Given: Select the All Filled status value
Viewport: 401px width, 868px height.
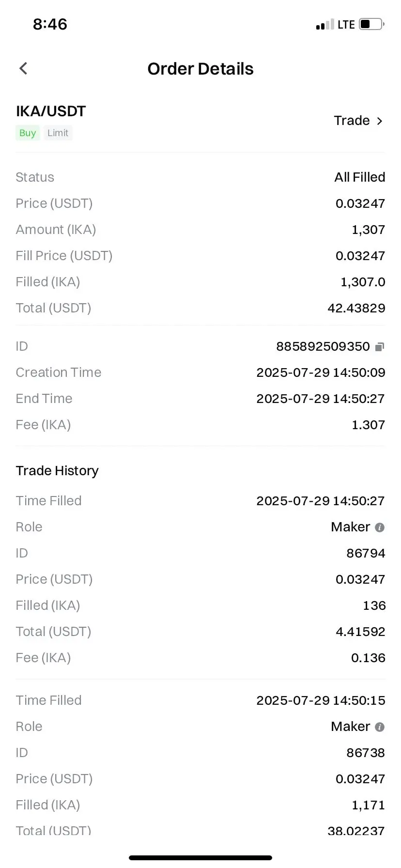Looking at the screenshot, I should coord(359,177).
